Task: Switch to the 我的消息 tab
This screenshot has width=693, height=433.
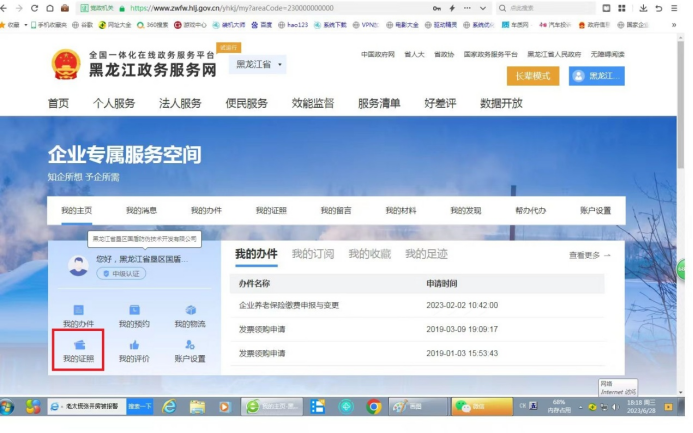Action: [x=141, y=211]
